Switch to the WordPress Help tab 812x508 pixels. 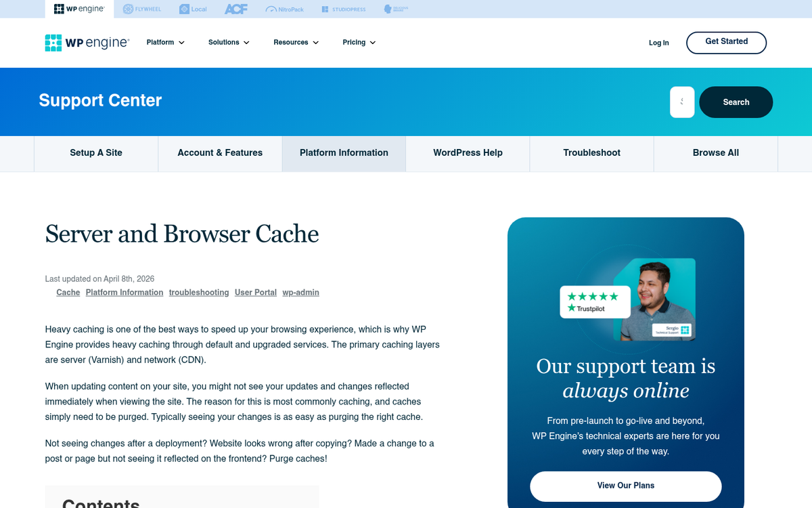point(468,153)
